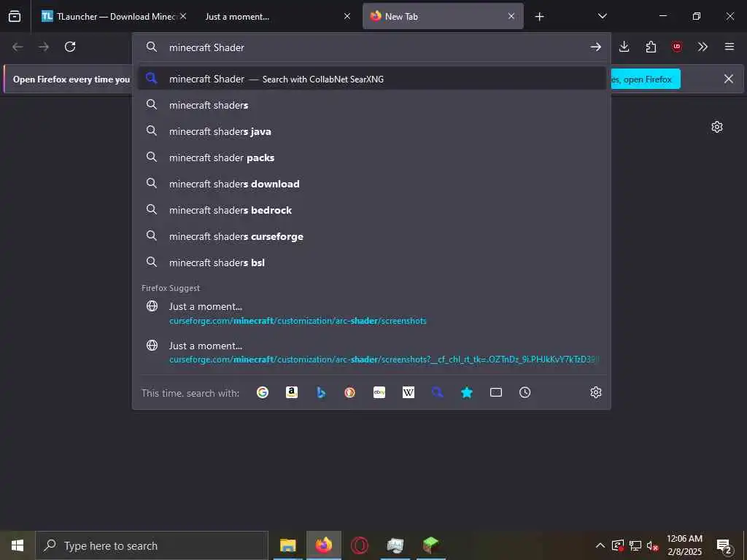Show more tools overflow chevrons

(703, 47)
